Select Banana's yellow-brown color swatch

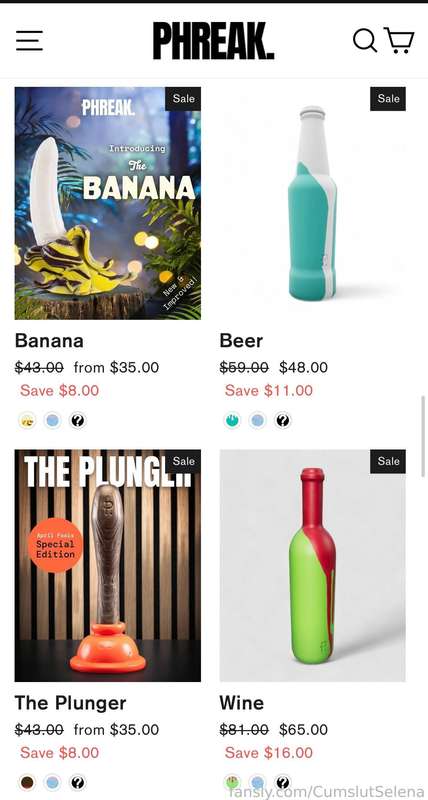pos(27,421)
